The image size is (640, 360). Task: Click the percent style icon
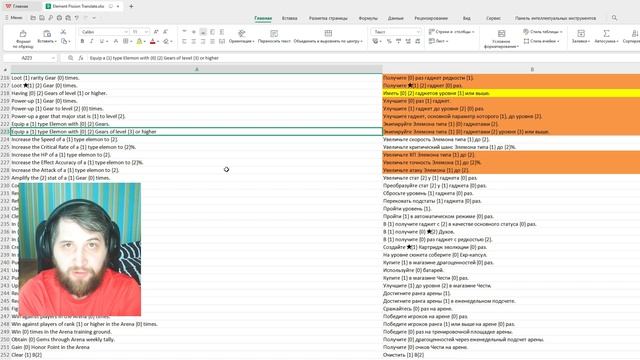[389, 41]
